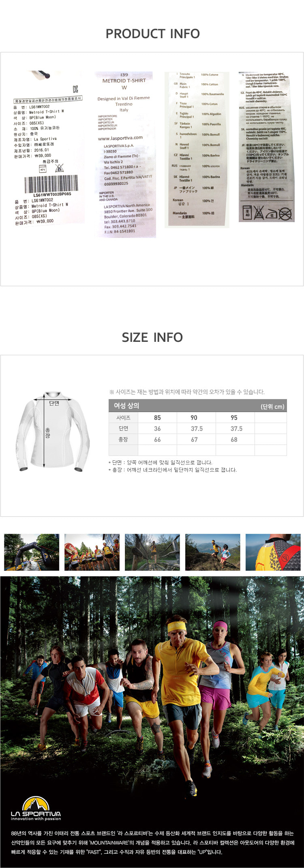The width and height of the screenshot is (304, 868).
Task: Select the size 90 column header
Action: tap(194, 417)
